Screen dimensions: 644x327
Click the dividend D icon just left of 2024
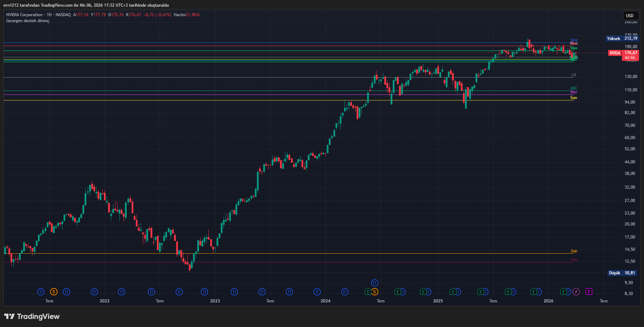[317, 292]
